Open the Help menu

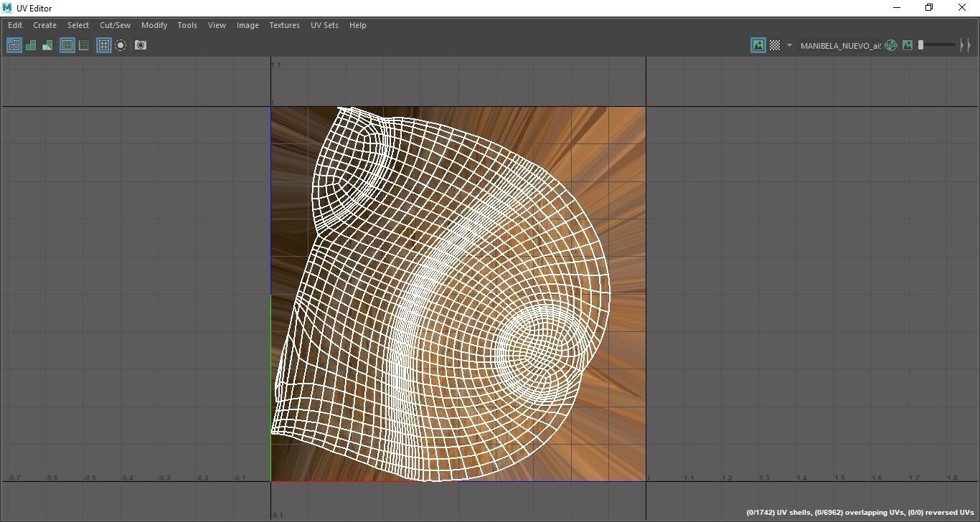pyautogui.click(x=357, y=25)
